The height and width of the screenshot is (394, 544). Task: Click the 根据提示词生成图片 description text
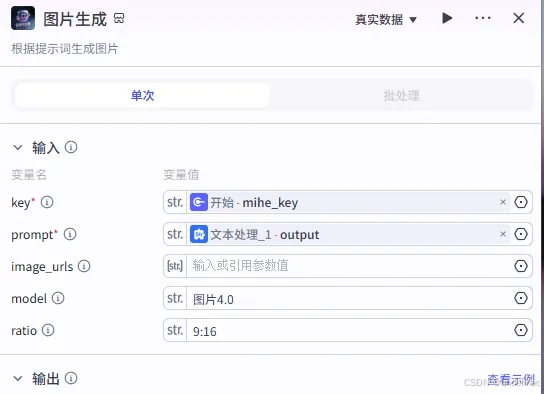point(65,49)
